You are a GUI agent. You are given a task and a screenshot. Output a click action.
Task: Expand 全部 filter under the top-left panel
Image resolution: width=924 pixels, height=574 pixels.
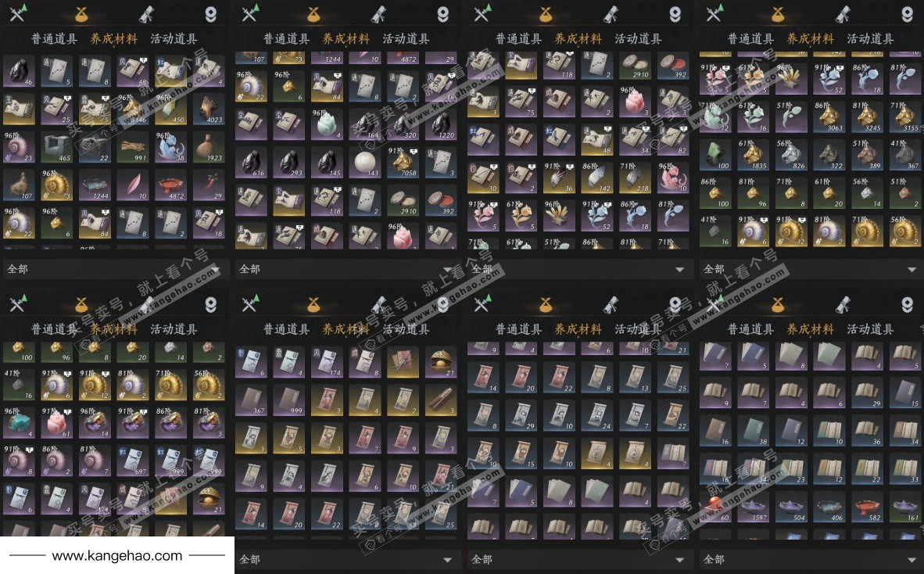(x=113, y=269)
